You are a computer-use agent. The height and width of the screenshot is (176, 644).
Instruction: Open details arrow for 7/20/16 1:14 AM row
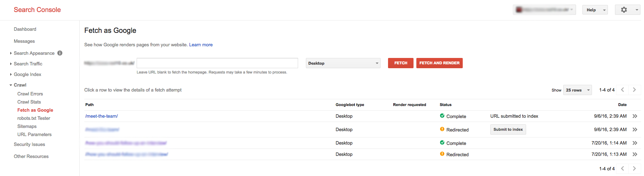[x=635, y=143]
